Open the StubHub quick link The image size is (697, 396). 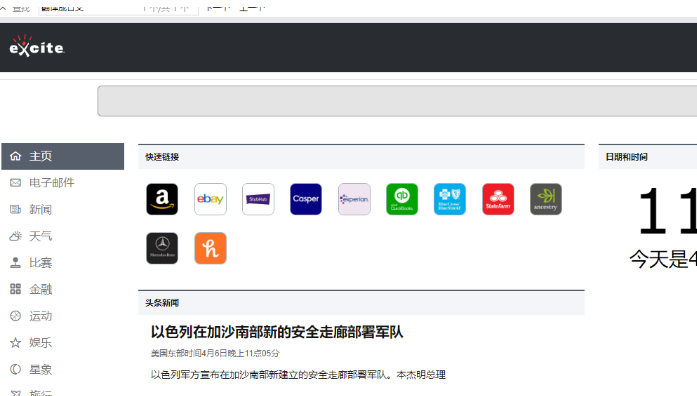(x=258, y=199)
